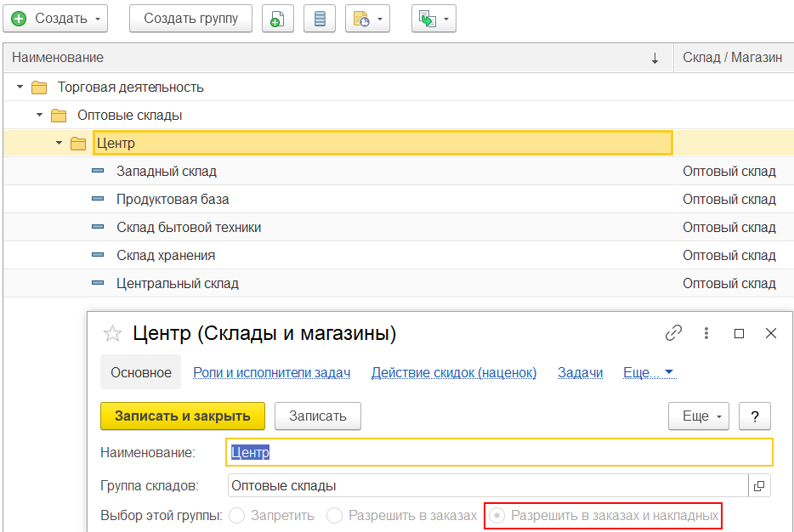Click the Наименование input field

(500, 452)
